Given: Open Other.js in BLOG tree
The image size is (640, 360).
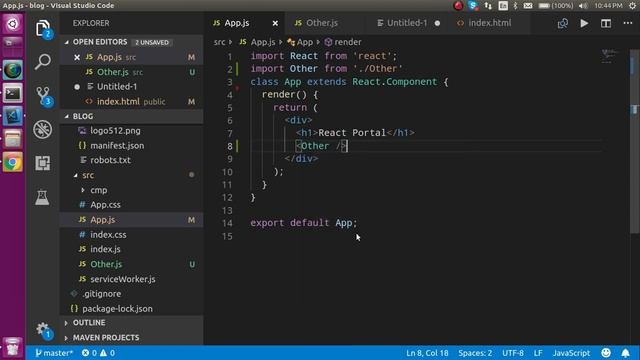Looking at the screenshot, I should point(131,264).
